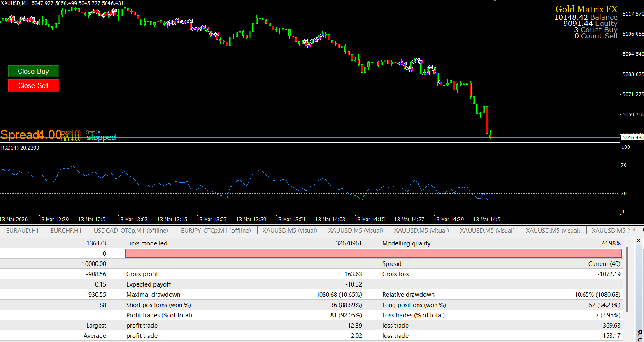The height and width of the screenshot is (342, 644).
Task: Click the 'XAUUSD,M1' chart header text
Action: (14, 3)
